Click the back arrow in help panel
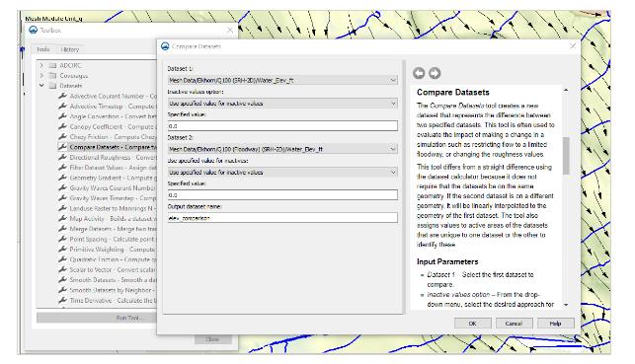This screenshot has width=635, height=364. 419,73
